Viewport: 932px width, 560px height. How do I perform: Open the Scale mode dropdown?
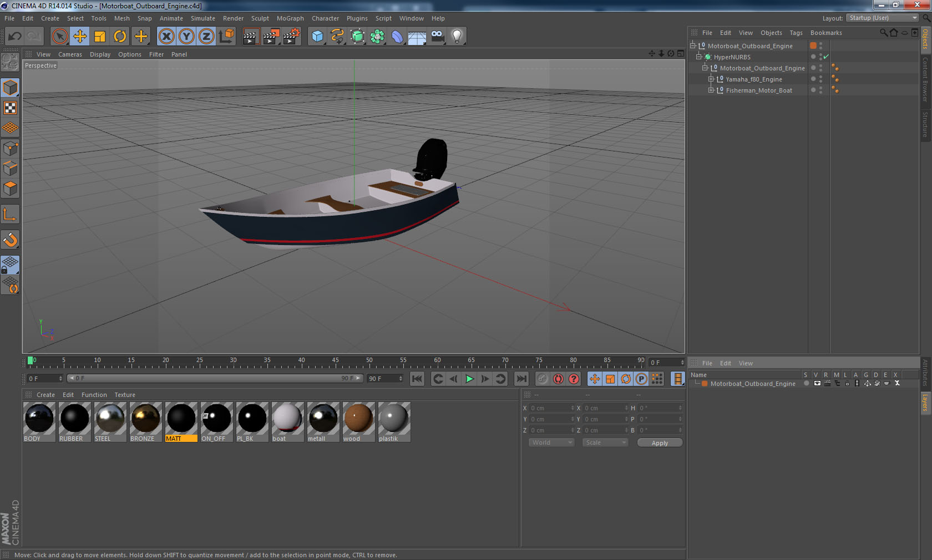pyautogui.click(x=605, y=442)
